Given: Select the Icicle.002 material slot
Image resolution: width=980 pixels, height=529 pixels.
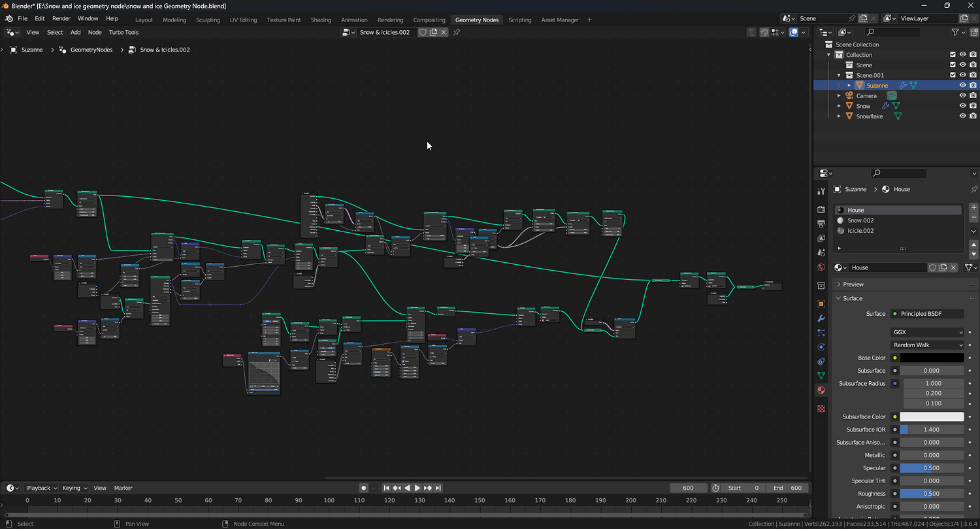Looking at the screenshot, I should [898, 231].
